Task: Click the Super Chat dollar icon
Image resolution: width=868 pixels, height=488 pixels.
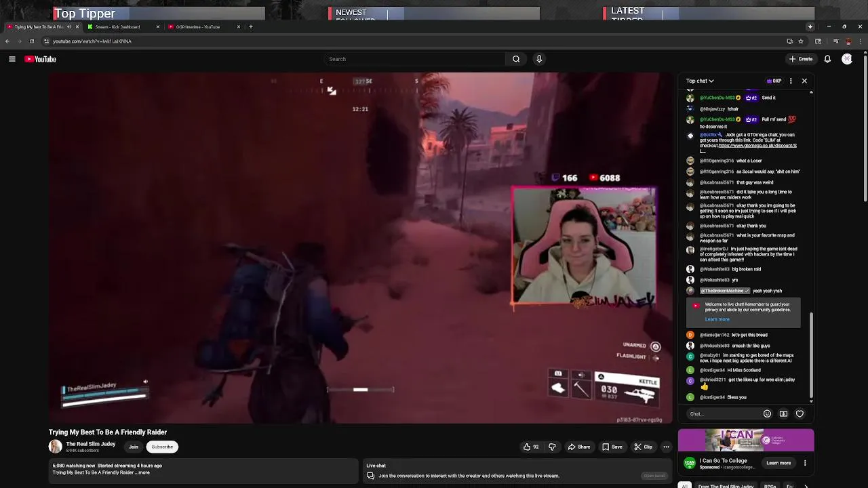Action: pyautogui.click(x=783, y=413)
